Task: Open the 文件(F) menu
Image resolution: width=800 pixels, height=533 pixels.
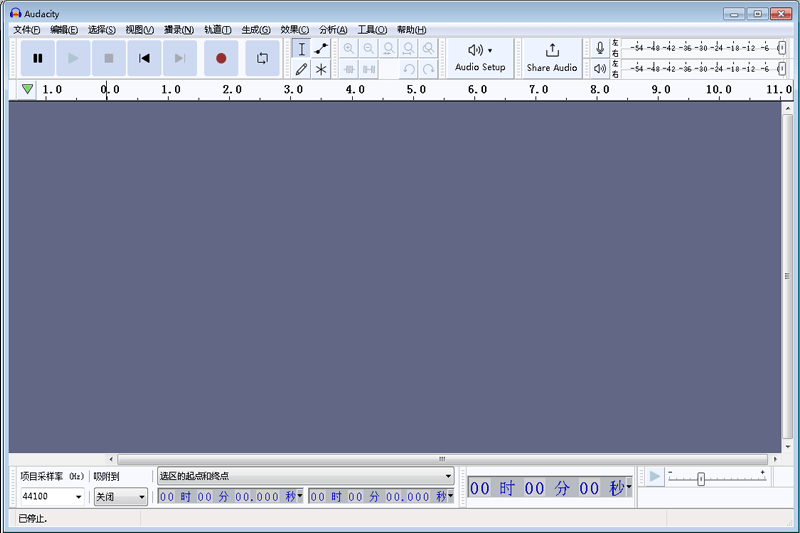Action: click(27, 30)
